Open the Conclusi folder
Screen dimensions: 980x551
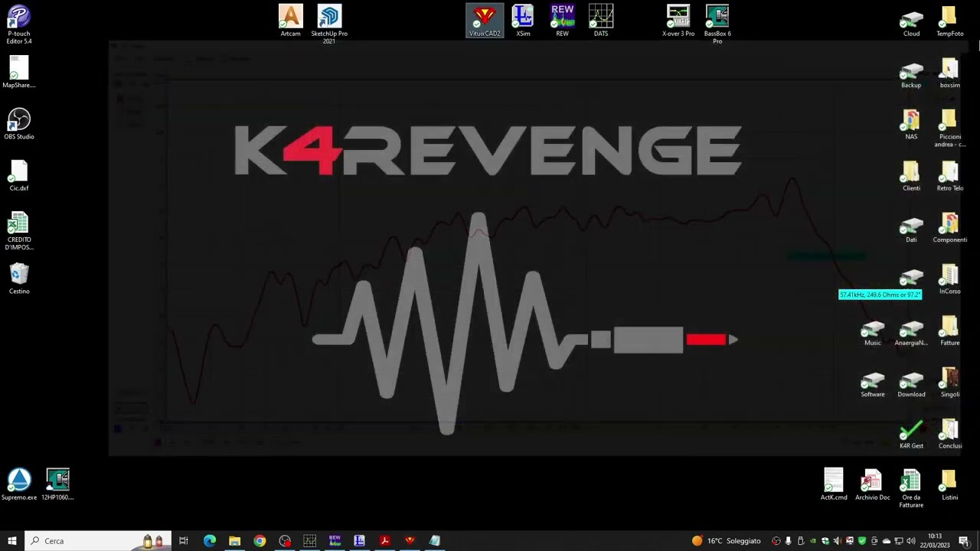pyautogui.click(x=949, y=433)
